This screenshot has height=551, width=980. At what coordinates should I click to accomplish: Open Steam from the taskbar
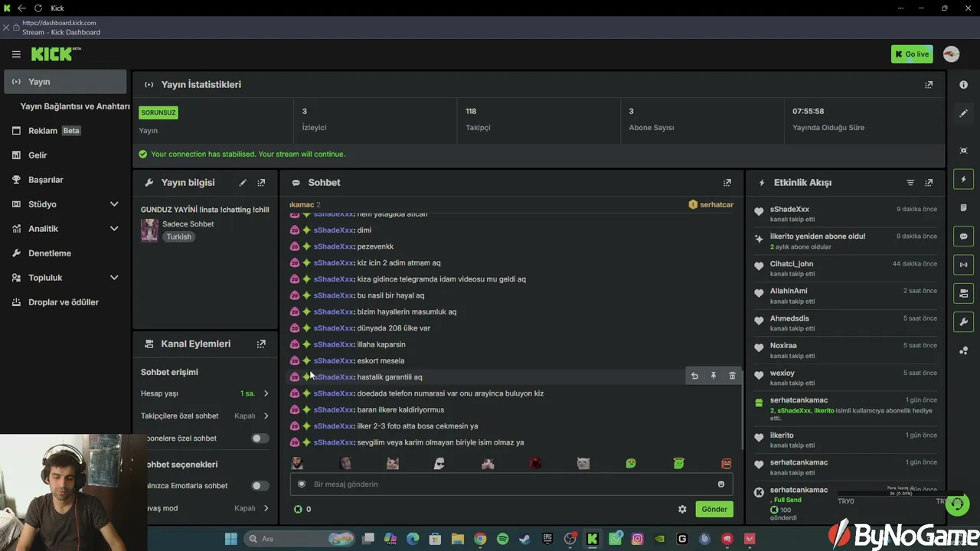pos(524,539)
